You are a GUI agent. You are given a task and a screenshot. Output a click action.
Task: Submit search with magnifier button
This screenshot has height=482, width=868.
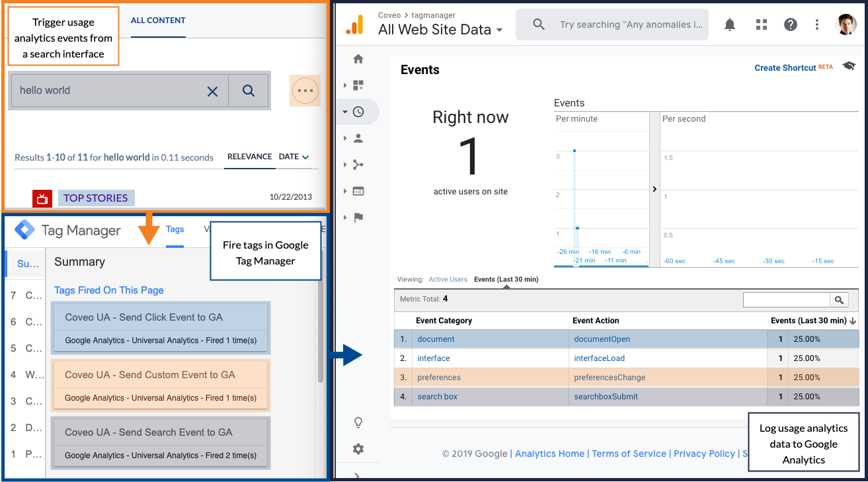(249, 91)
